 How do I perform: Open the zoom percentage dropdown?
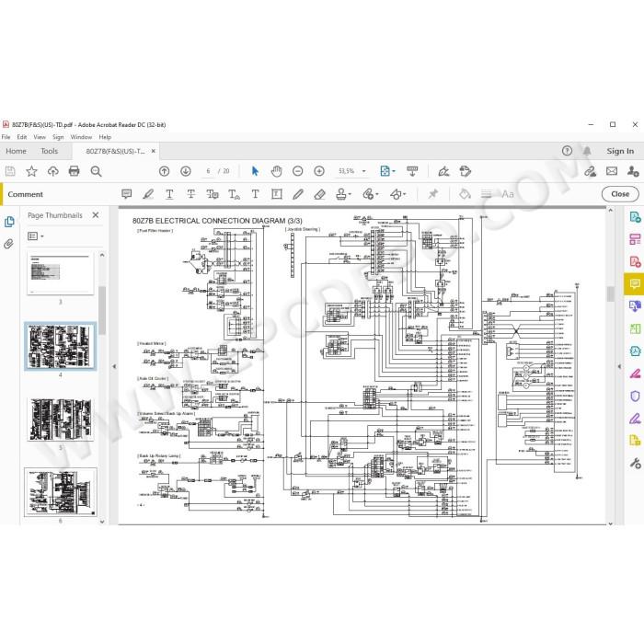click(364, 171)
